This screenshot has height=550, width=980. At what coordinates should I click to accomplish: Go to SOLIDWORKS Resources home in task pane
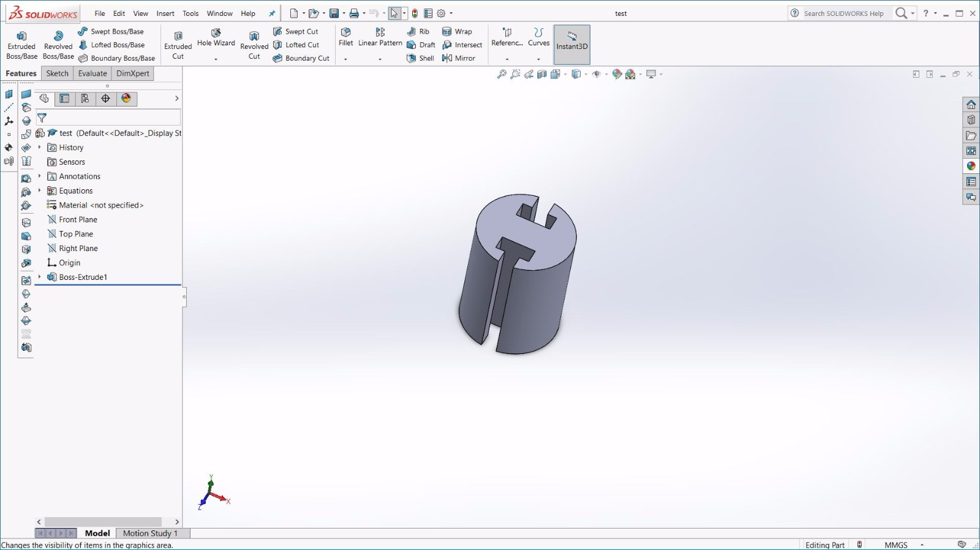click(971, 105)
